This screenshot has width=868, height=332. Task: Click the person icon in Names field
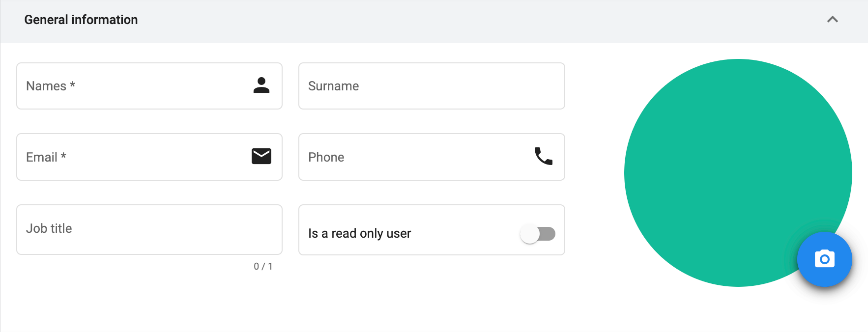pos(261,85)
